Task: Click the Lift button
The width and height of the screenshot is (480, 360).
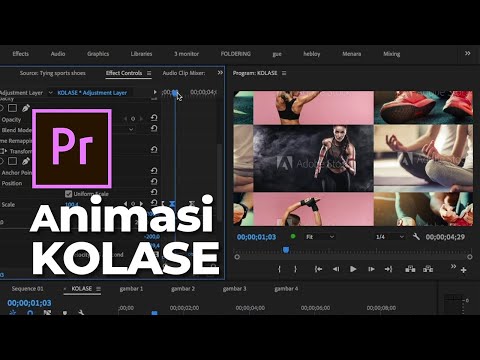Action: 410,269
